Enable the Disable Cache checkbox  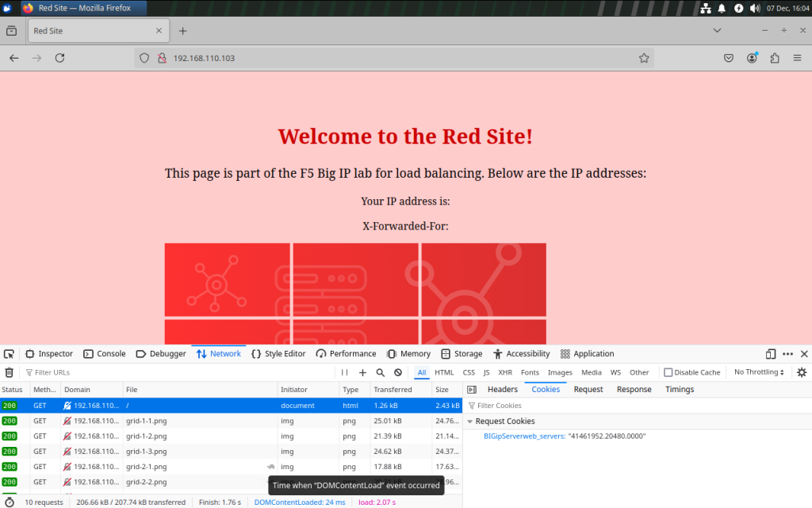667,371
